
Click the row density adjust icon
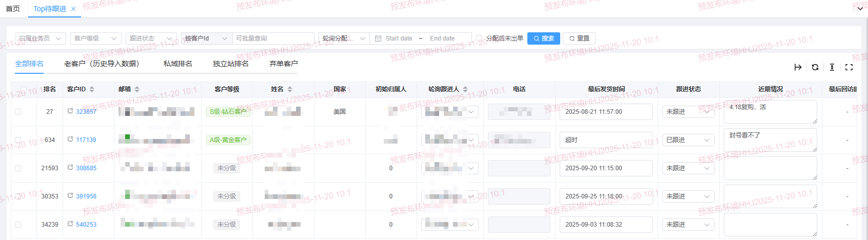click(x=832, y=67)
